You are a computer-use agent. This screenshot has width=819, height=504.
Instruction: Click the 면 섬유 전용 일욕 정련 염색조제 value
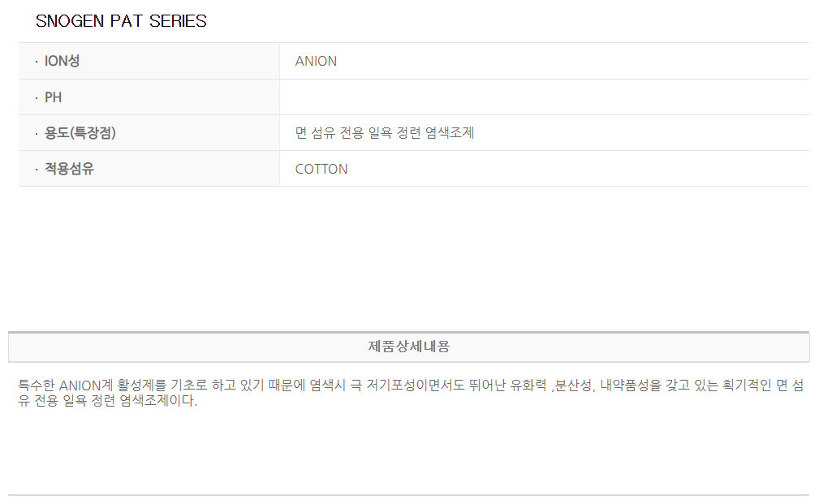click(385, 133)
